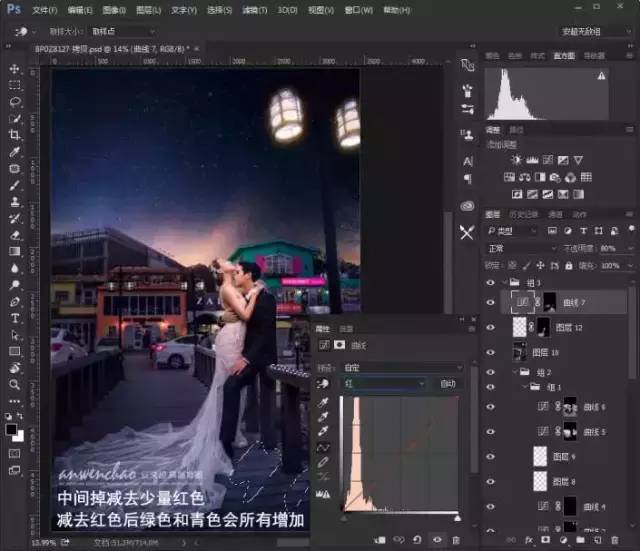This screenshot has height=551, width=640.
Task: Open the 文件(F) menu
Action: [x=44, y=10]
